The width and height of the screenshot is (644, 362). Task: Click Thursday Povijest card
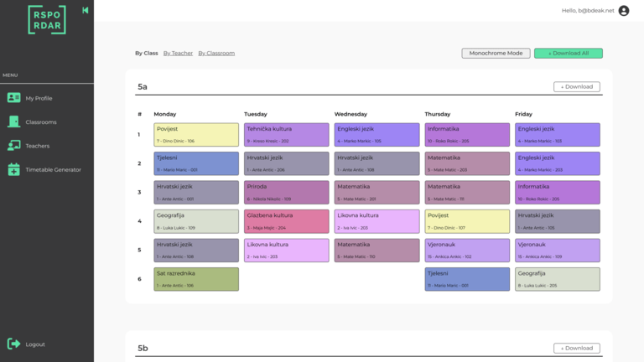467,221
